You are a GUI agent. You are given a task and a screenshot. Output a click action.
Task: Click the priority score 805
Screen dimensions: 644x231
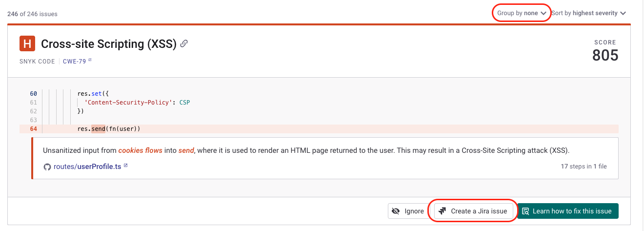click(x=605, y=55)
